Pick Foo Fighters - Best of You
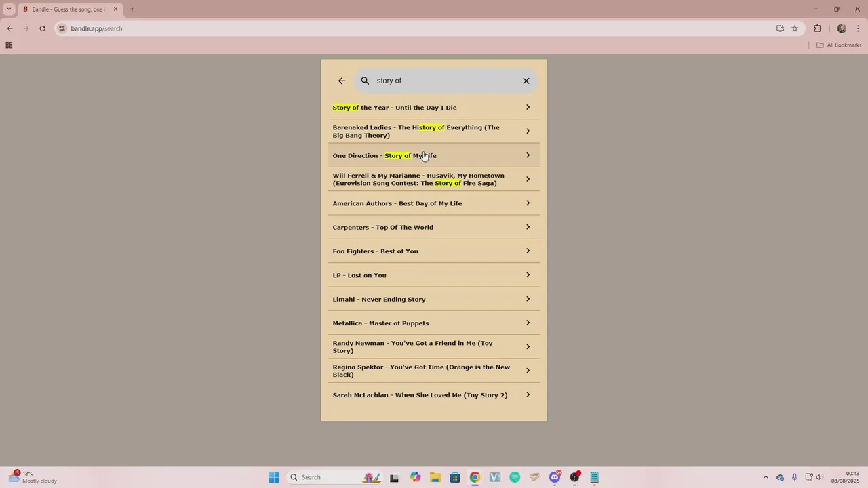Screen dimensions: 868x488 [434, 251]
